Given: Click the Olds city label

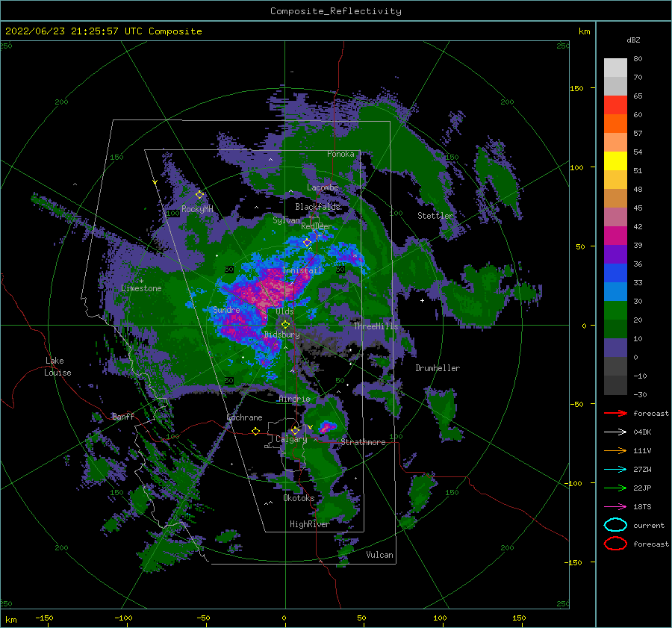Looking at the screenshot, I should [x=284, y=311].
